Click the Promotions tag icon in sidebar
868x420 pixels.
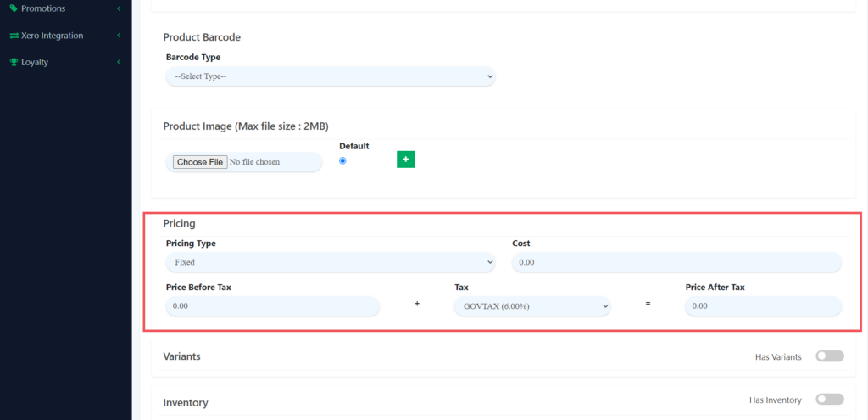(x=14, y=8)
